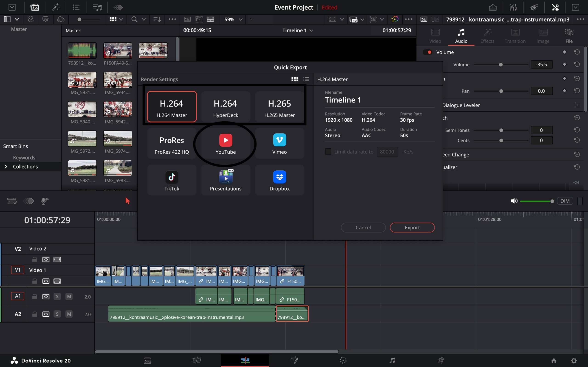Click the home icon in bottom bar
This screenshot has width=588, height=367.
(x=554, y=361)
